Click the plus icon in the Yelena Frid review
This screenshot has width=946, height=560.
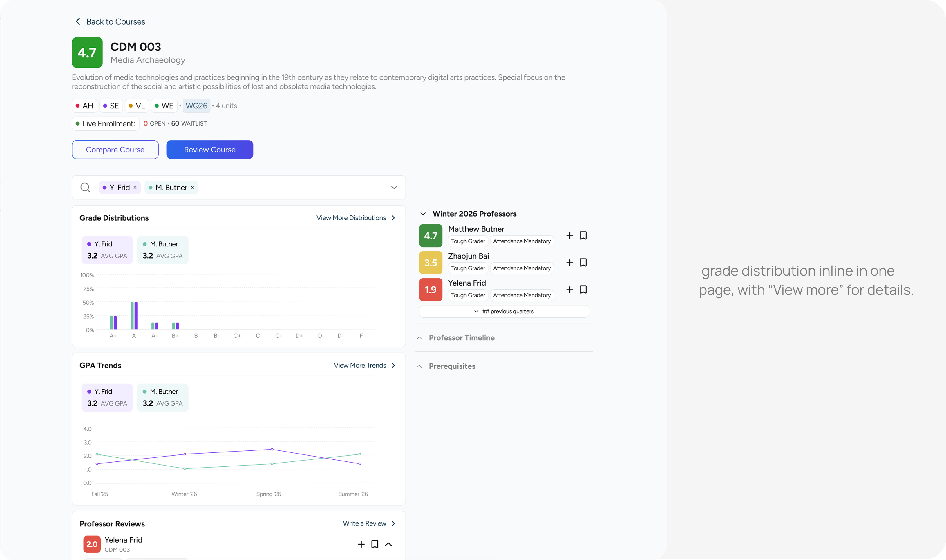pos(361,544)
